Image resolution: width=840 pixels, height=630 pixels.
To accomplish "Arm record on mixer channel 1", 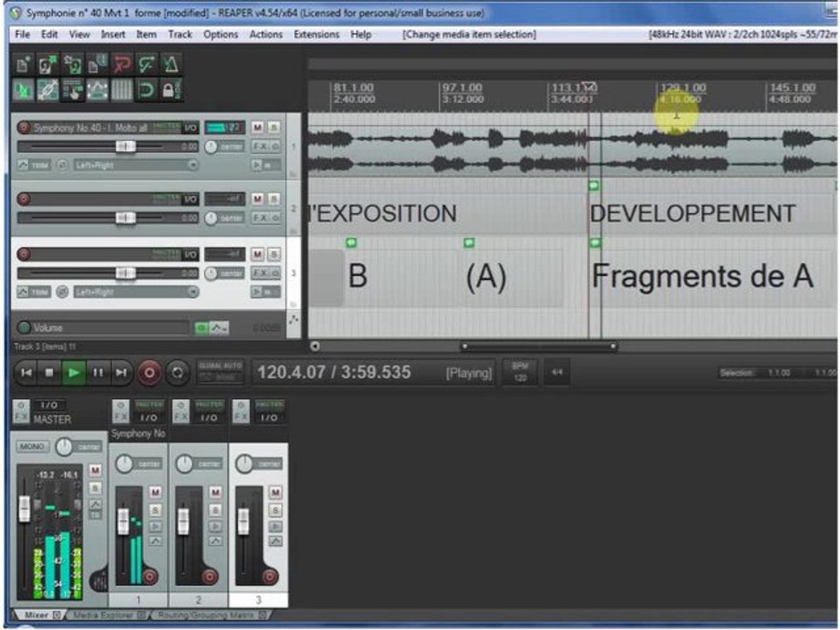I will click(150, 577).
